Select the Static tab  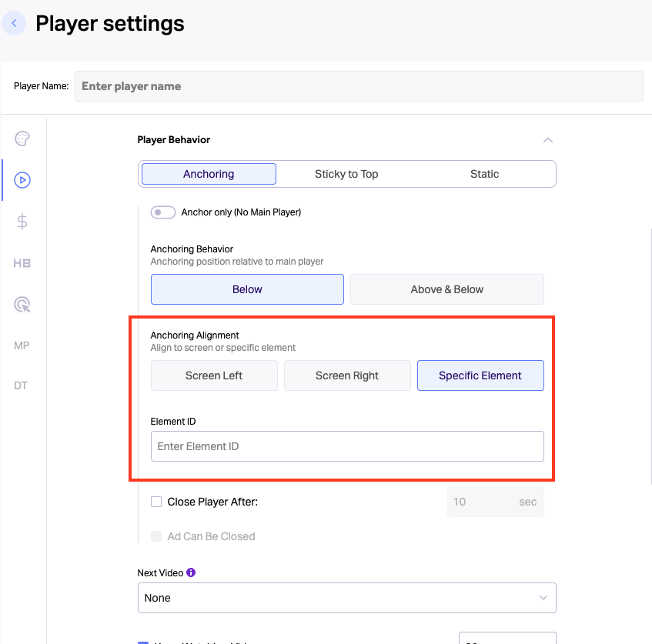coord(484,174)
